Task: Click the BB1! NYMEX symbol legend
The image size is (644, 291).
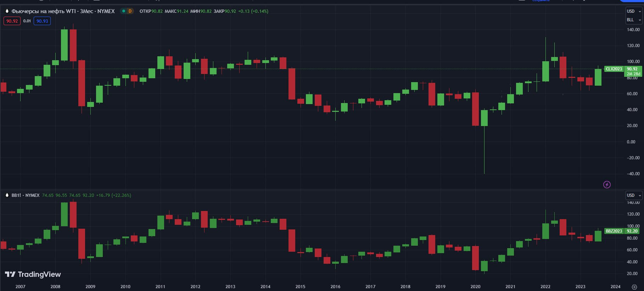Action: (26, 195)
